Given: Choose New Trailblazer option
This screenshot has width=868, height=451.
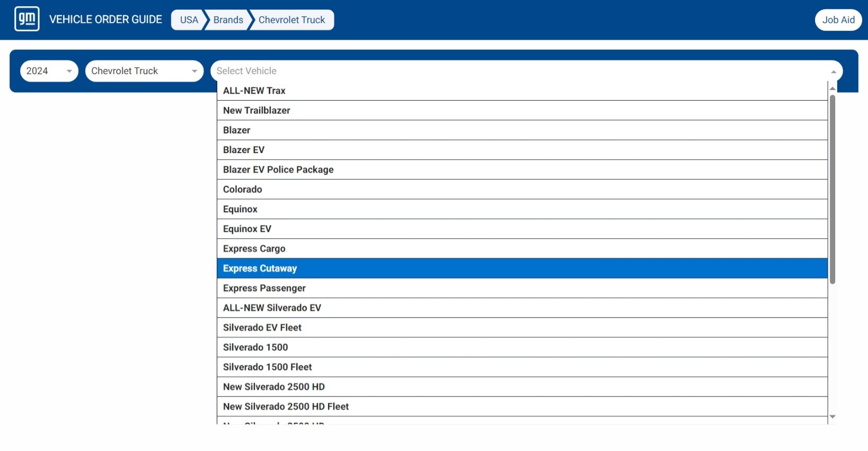Looking at the screenshot, I should click(522, 110).
